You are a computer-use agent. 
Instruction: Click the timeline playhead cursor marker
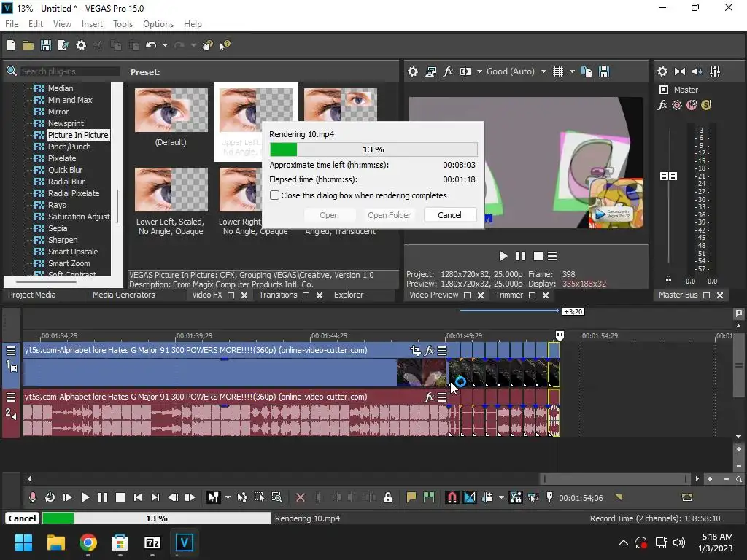point(560,335)
